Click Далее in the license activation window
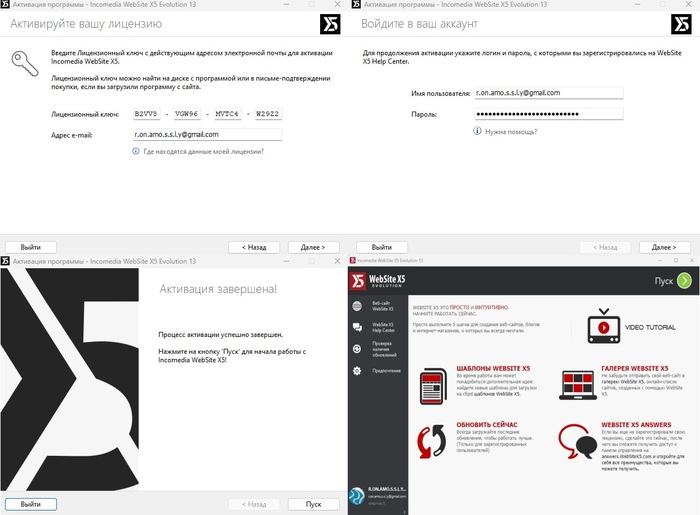Viewport: 700px width, 515px height. 313,247
